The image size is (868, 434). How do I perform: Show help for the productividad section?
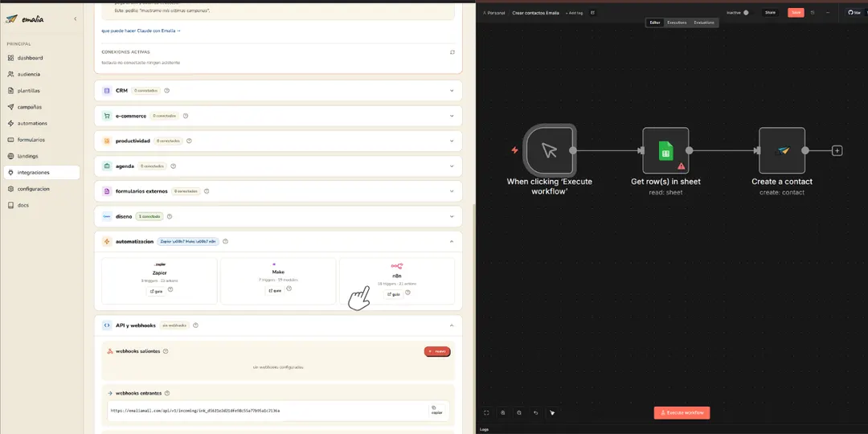[189, 141]
